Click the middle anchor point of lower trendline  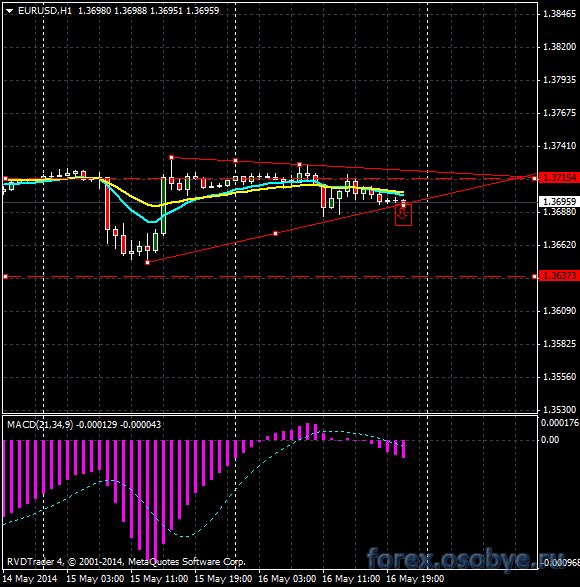tap(276, 233)
